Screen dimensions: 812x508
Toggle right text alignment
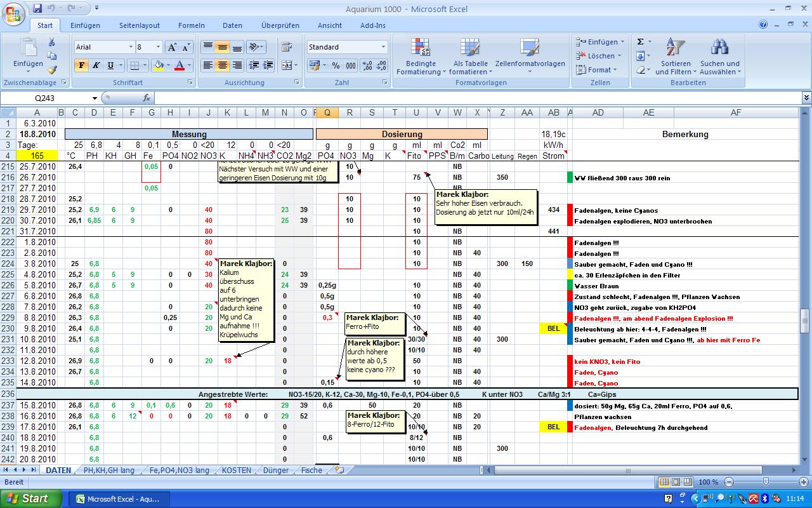(x=237, y=65)
